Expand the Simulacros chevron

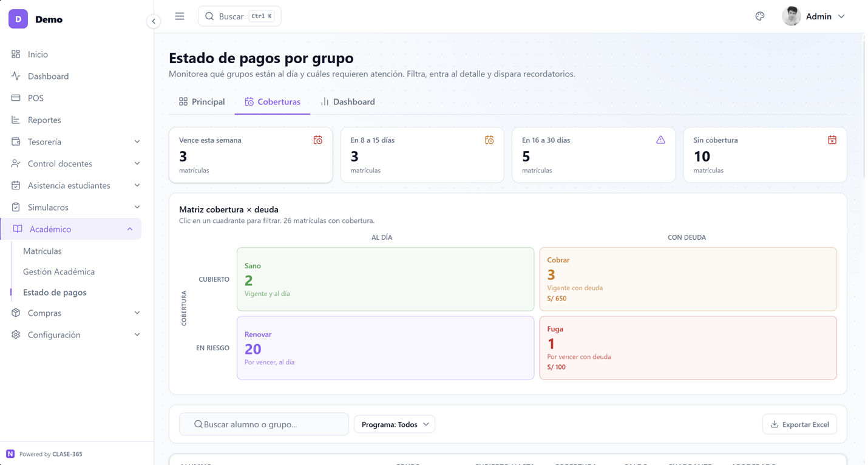tap(137, 207)
